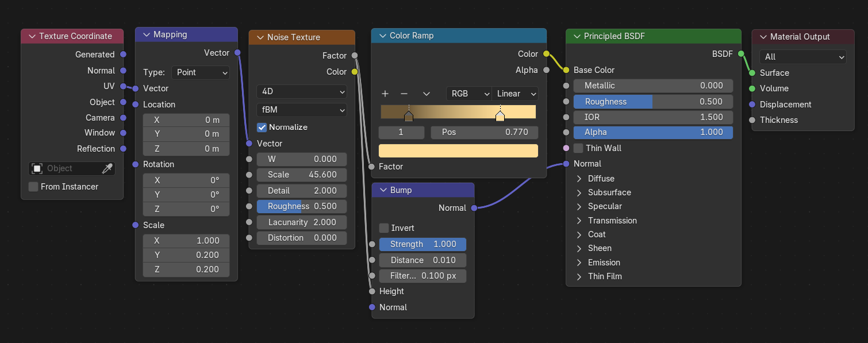Open the RGB color mode dropdown
This screenshot has width=868, height=343.
tap(469, 94)
